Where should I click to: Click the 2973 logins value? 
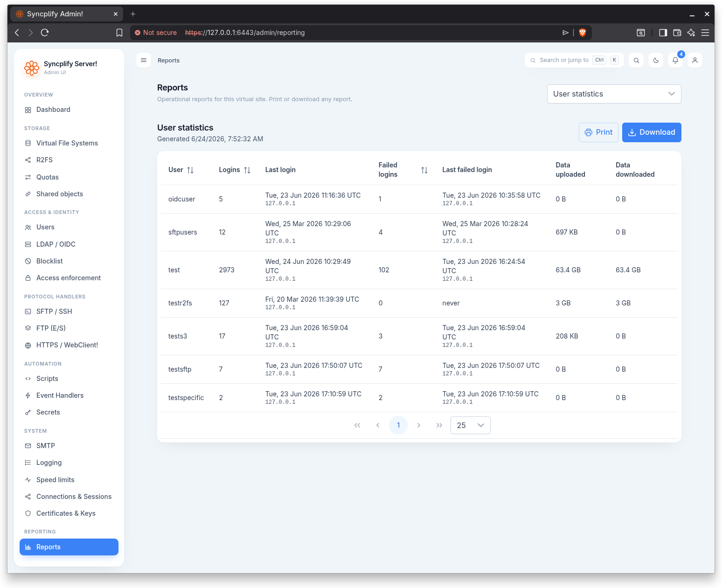tap(227, 270)
